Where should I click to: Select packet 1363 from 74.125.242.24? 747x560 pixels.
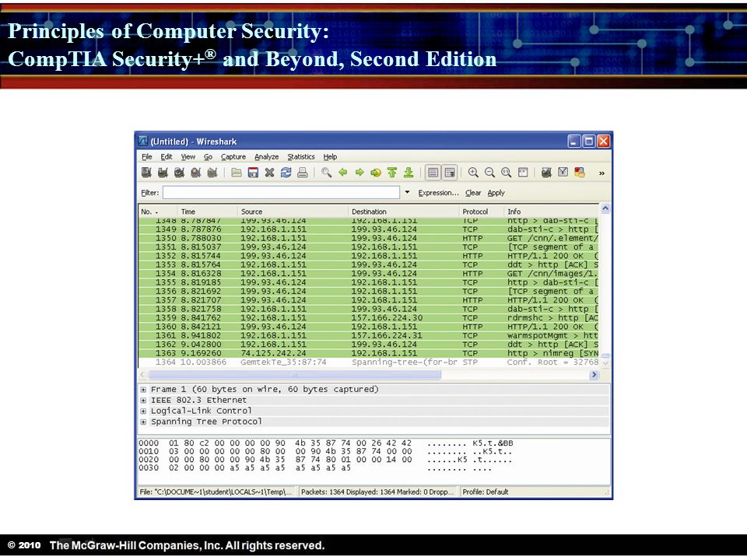[369, 353]
